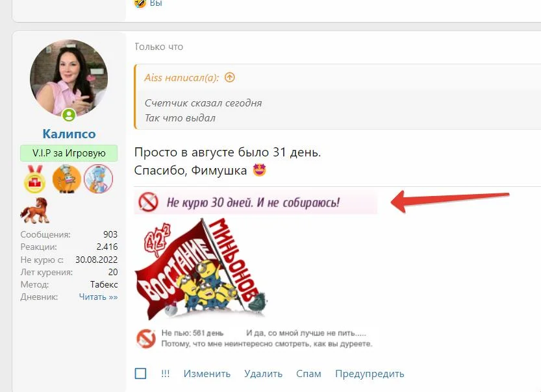The width and height of the screenshot is (541, 392).
Task: Mark post with the Спам action
Action: click(308, 374)
